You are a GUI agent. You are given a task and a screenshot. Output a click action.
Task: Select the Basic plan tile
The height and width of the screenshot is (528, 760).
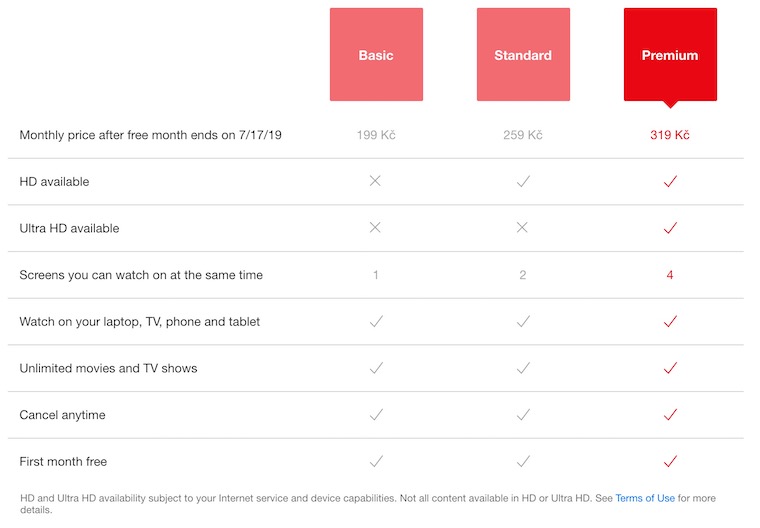click(x=376, y=55)
